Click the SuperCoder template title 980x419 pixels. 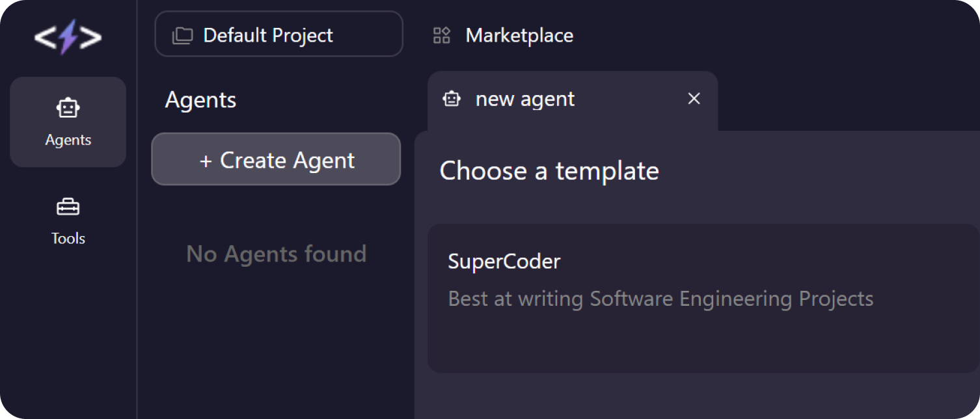504,262
